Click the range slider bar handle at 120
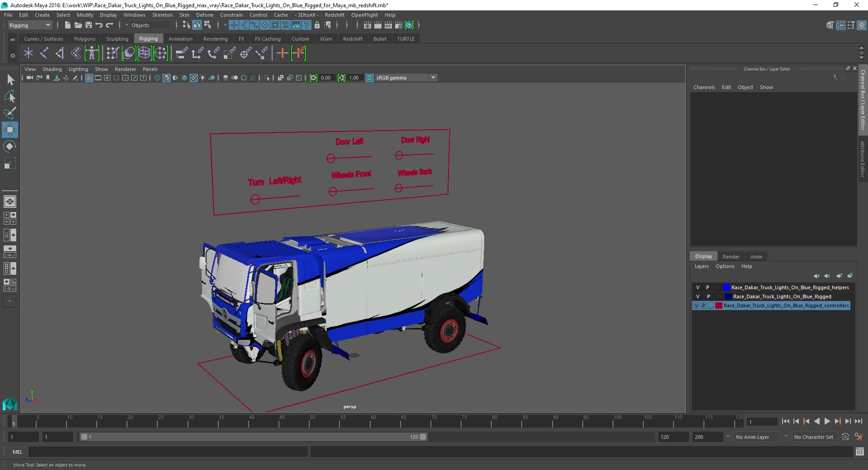The height and width of the screenshot is (470, 868). pyautogui.click(x=423, y=437)
